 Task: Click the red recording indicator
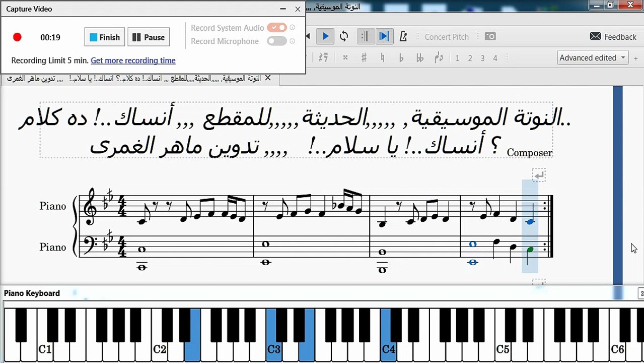(17, 37)
